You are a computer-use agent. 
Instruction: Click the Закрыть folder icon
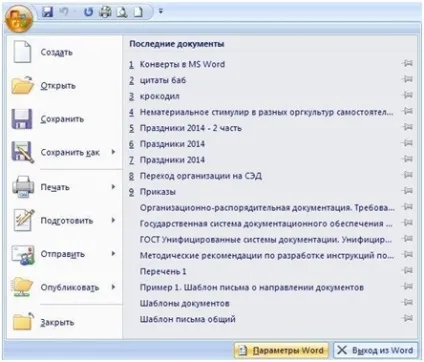23,321
